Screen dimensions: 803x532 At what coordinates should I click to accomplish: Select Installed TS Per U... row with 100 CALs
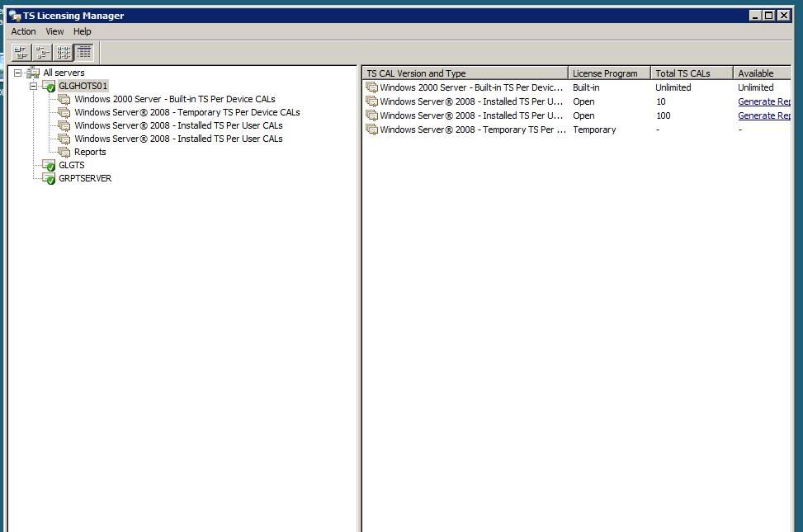point(471,115)
